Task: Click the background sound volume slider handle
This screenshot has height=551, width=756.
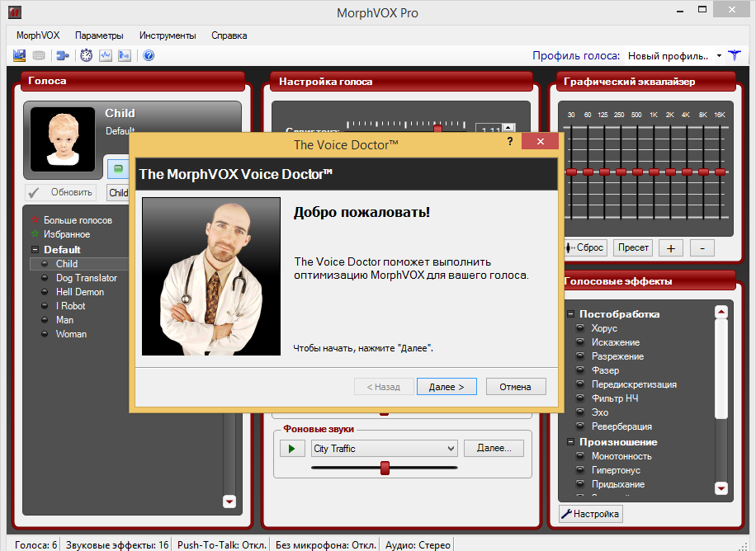Action: 385,468
